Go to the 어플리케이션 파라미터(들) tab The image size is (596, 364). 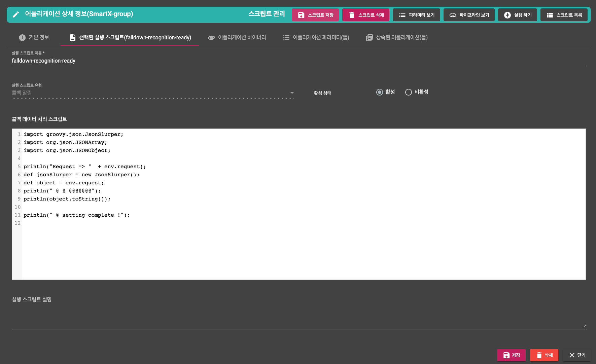click(316, 37)
